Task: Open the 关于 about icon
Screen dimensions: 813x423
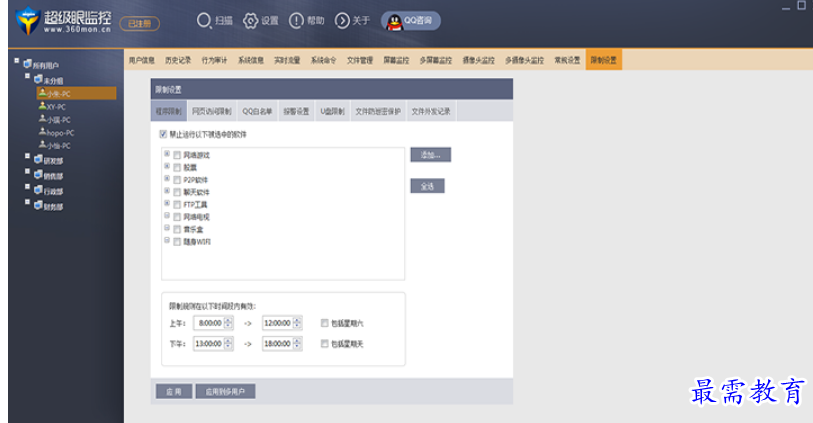Action: tap(342, 21)
